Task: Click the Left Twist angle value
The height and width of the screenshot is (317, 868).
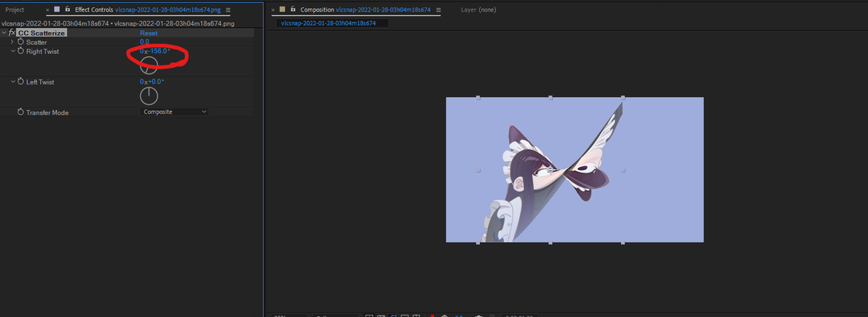Action: pyautogui.click(x=151, y=82)
